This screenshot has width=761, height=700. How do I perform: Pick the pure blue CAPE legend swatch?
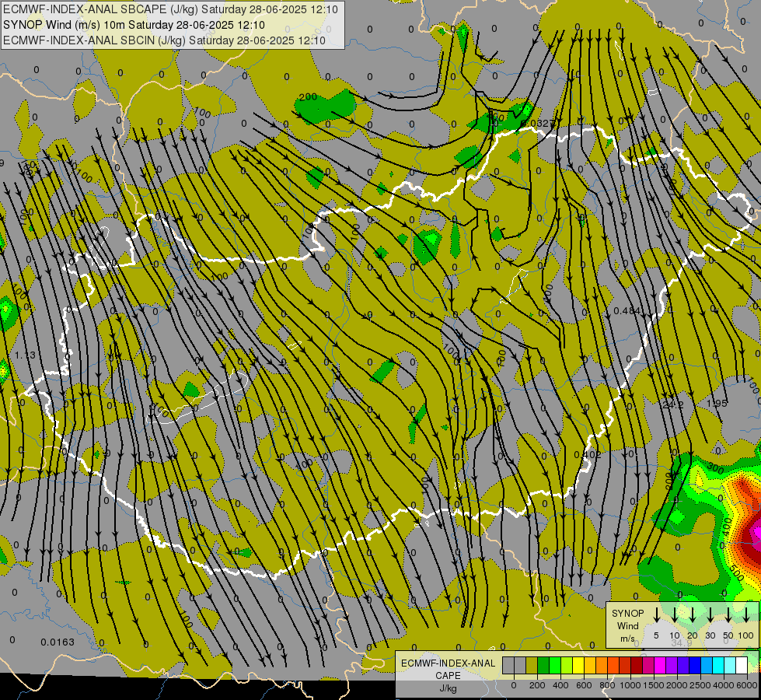pos(695,665)
